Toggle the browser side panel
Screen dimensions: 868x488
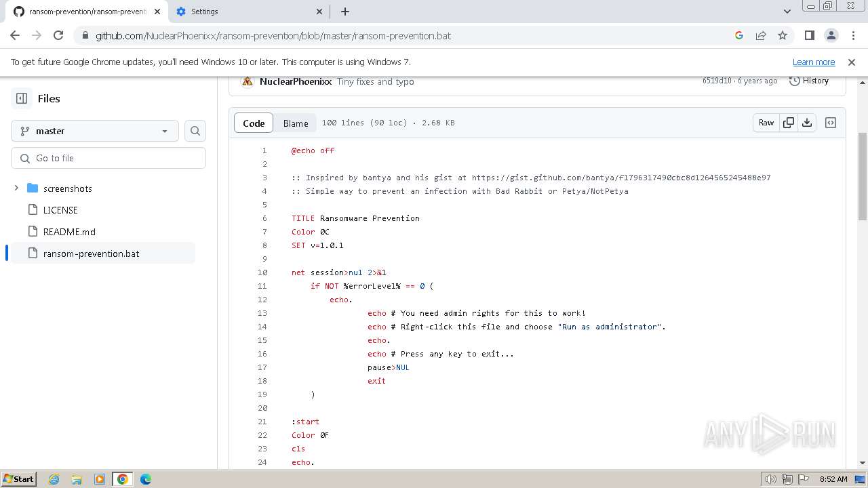[810, 35]
